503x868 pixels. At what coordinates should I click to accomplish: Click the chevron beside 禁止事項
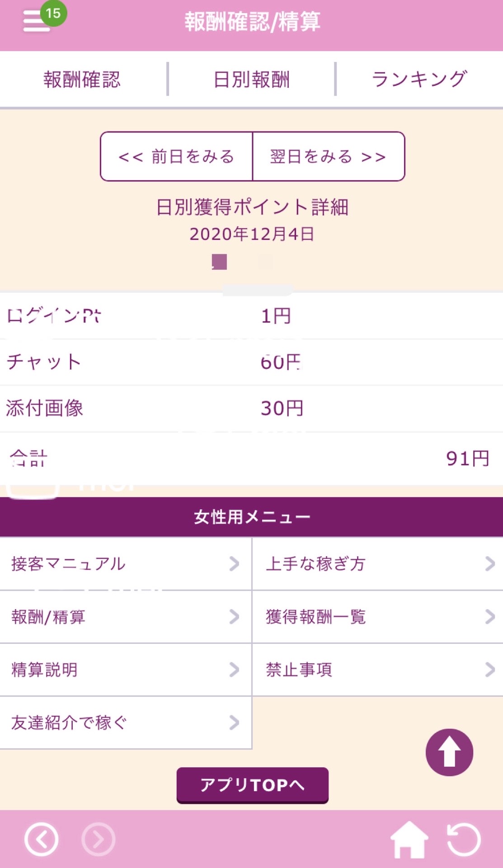[490, 669]
